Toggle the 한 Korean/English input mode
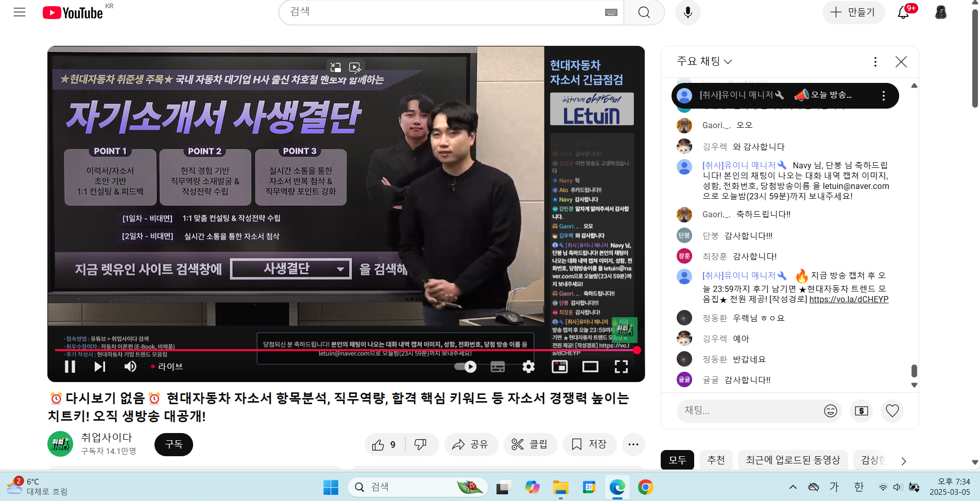This screenshot has height=501, width=980. tap(859, 487)
